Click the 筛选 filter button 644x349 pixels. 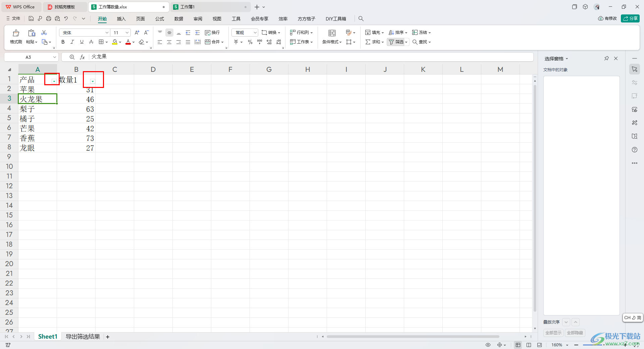click(396, 42)
